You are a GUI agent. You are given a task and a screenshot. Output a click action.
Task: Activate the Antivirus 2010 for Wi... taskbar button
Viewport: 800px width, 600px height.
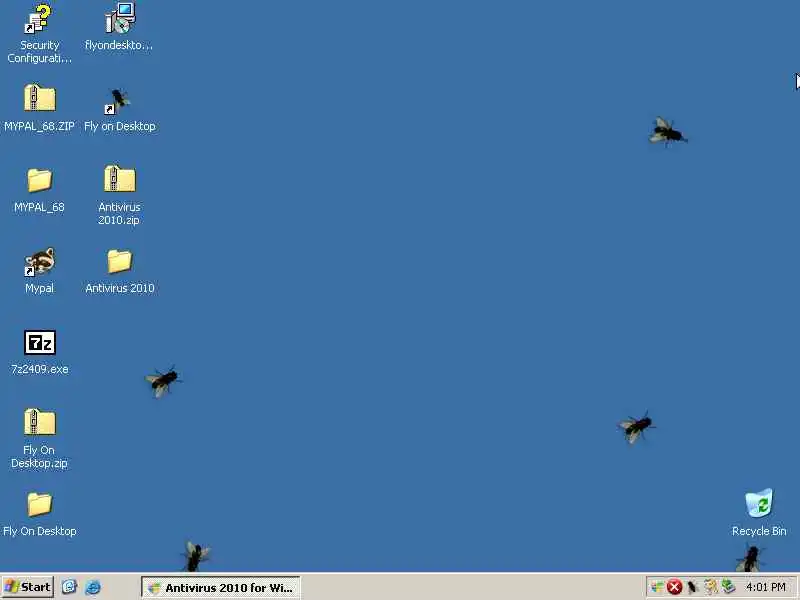(220, 588)
